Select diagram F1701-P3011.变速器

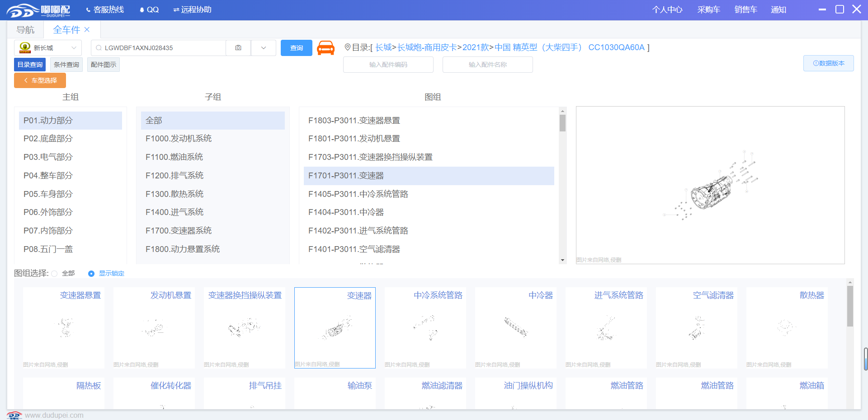coord(429,176)
